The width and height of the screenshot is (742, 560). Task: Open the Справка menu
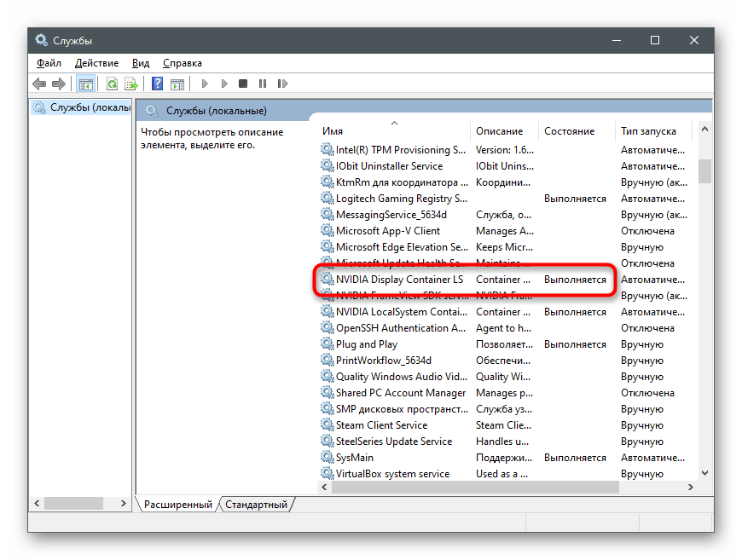183,63
